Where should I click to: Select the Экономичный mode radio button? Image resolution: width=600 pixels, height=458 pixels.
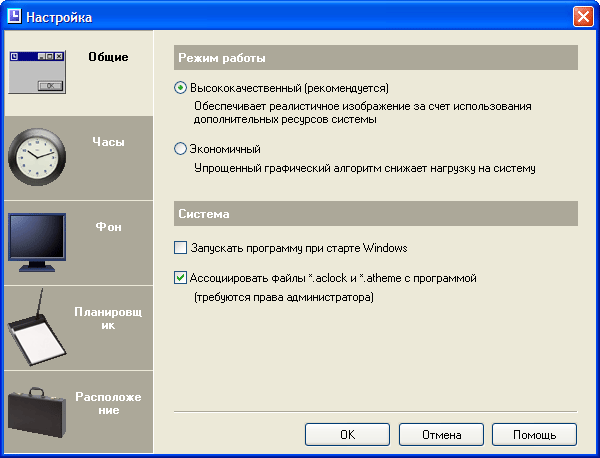pyautogui.click(x=180, y=148)
